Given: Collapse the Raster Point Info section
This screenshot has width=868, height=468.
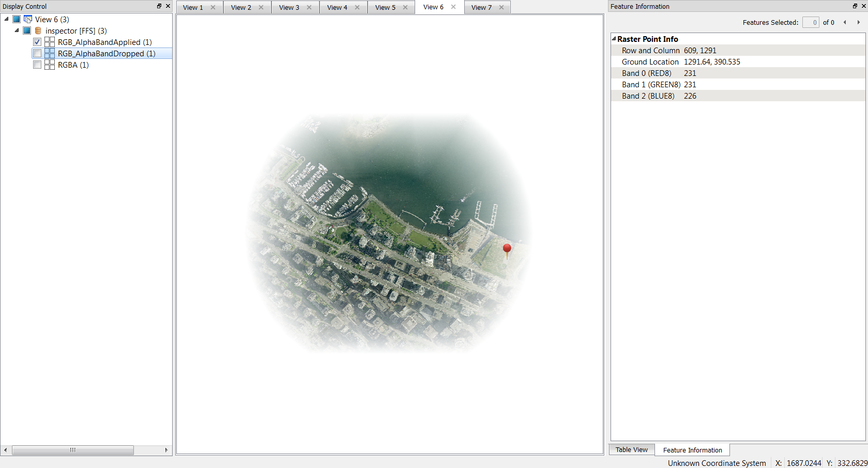Looking at the screenshot, I should click(614, 39).
